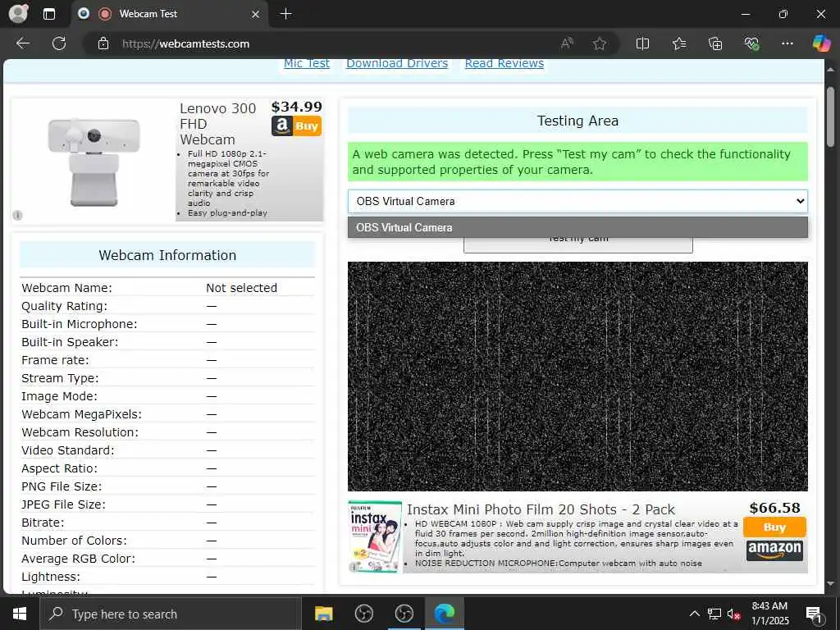Choose OBS Virtual Camera from the list
This screenshot has height=630, width=840.
coord(577,227)
